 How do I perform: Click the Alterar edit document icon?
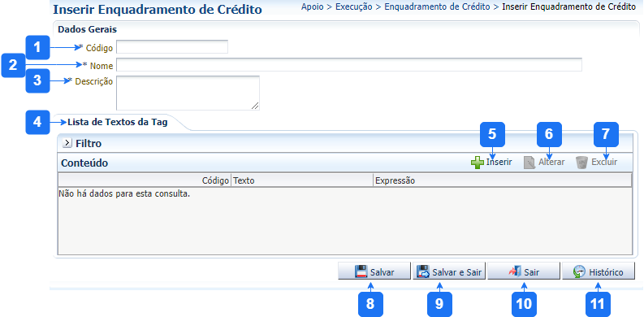point(529,163)
